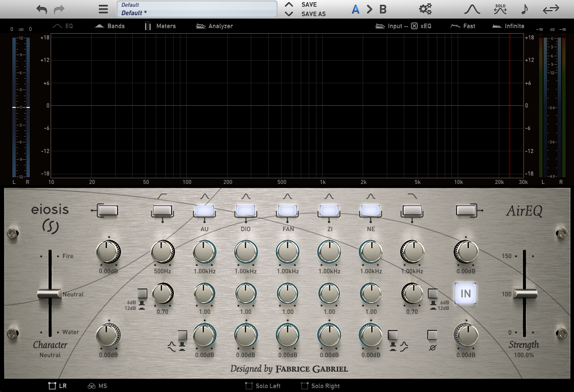Click the double arrow resize icon
This screenshot has width=574, height=392.
pos(551,9)
